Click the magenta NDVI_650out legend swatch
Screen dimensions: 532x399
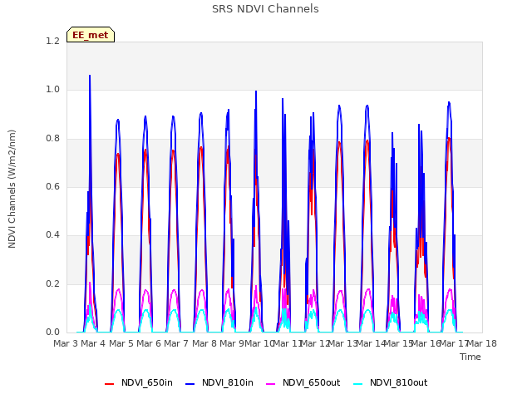[x=270, y=384]
